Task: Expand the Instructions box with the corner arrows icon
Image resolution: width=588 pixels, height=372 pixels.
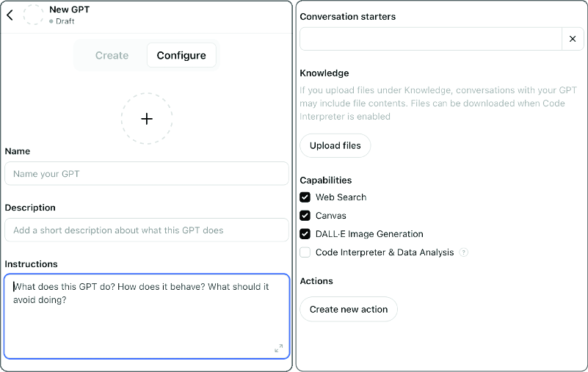Action: click(x=279, y=349)
